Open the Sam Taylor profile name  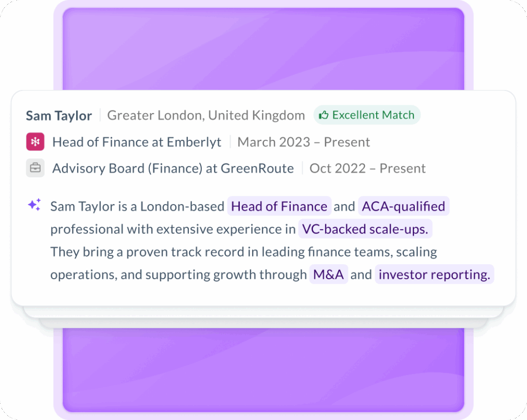tap(59, 116)
